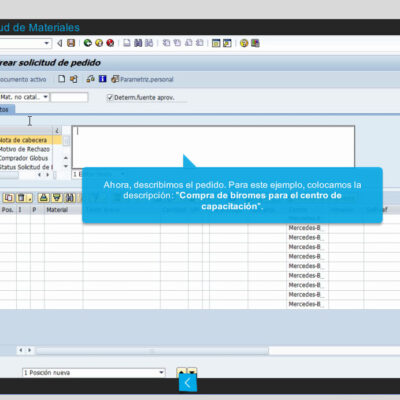Click the 'Pos.' column header

pos(8,210)
